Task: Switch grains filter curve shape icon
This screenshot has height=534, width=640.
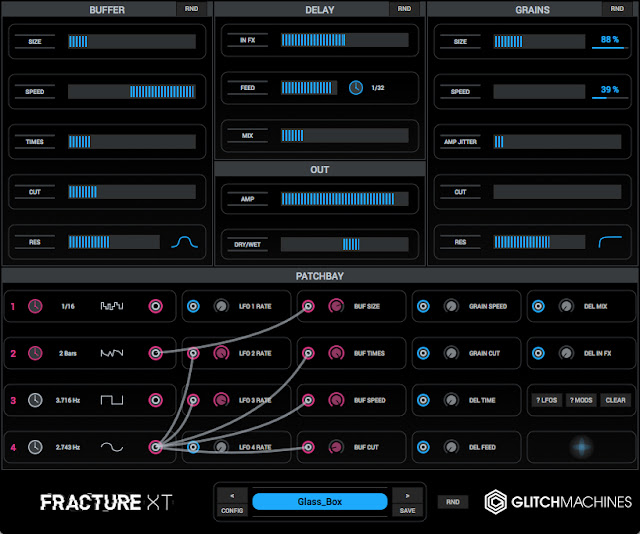Action: tap(610, 242)
